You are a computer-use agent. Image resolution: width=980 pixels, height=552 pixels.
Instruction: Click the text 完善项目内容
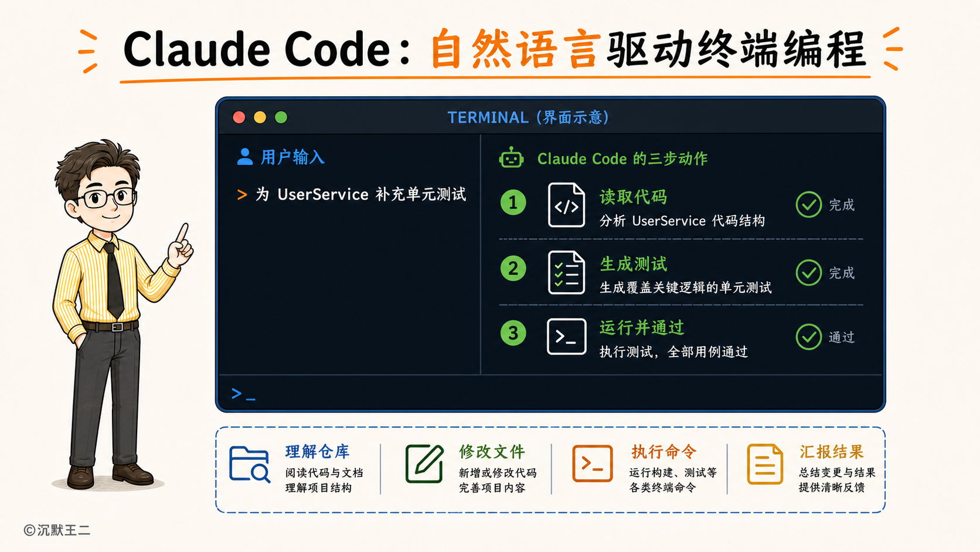(x=492, y=488)
